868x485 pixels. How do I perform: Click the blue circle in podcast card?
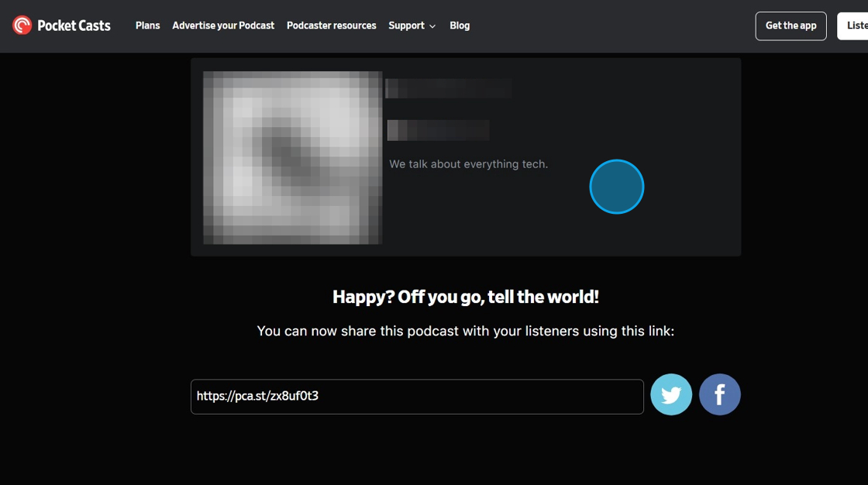pos(617,187)
